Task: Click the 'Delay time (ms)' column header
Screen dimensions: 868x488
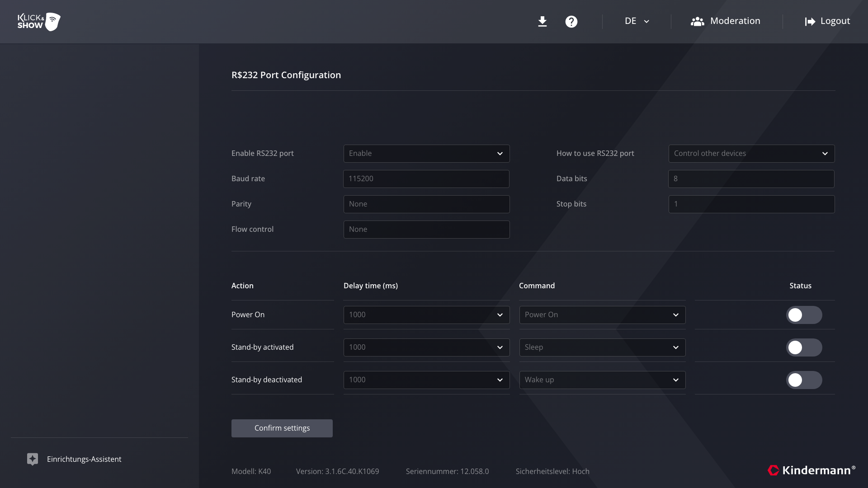Action: pos(371,286)
